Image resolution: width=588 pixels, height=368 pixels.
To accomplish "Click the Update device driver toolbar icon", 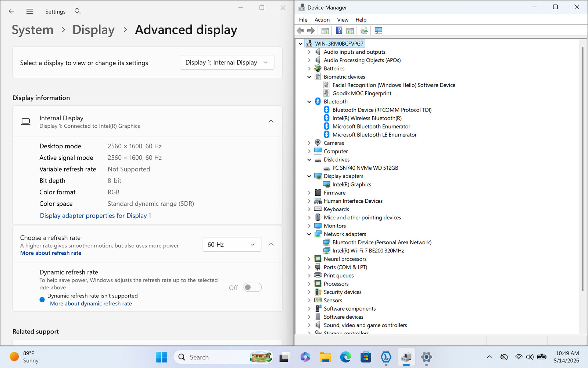I will click(x=364, y=31).
